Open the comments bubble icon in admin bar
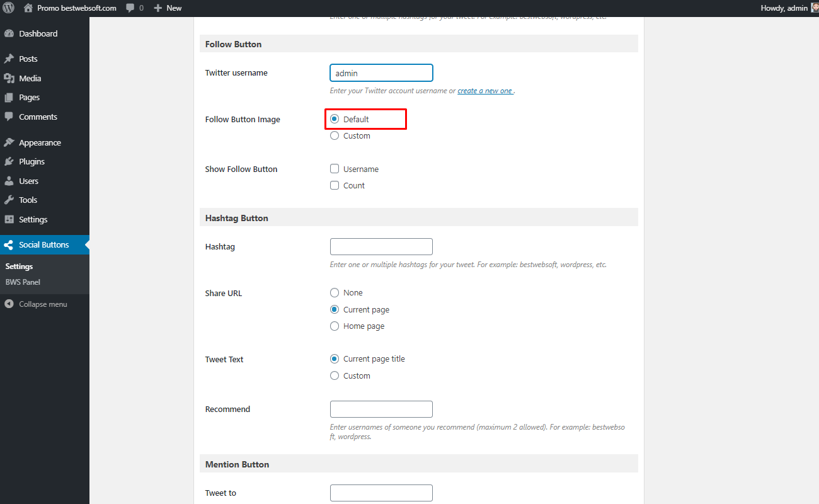 (130, 8)
